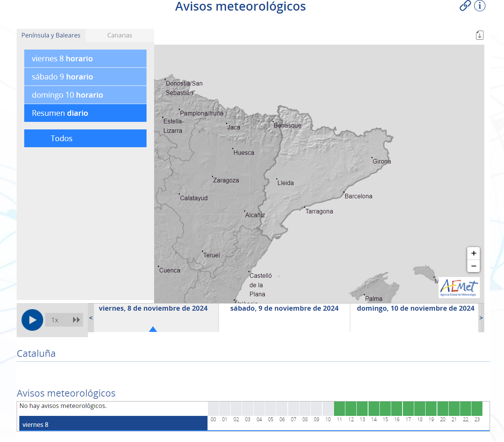Select domingo 10 horario
This screenshot has height=442, width=504.
coord(85,95)
